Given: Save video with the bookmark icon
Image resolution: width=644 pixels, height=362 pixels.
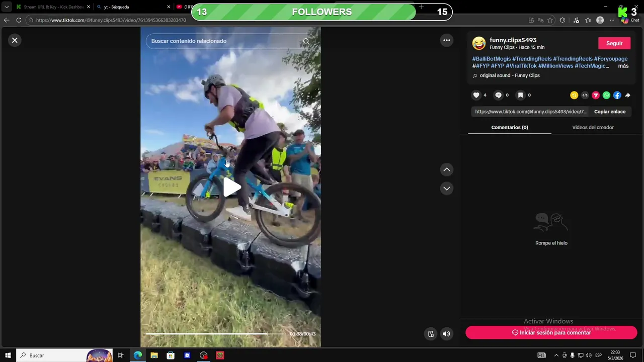Looking at the screenshot, I should click(x=521, y=95).
